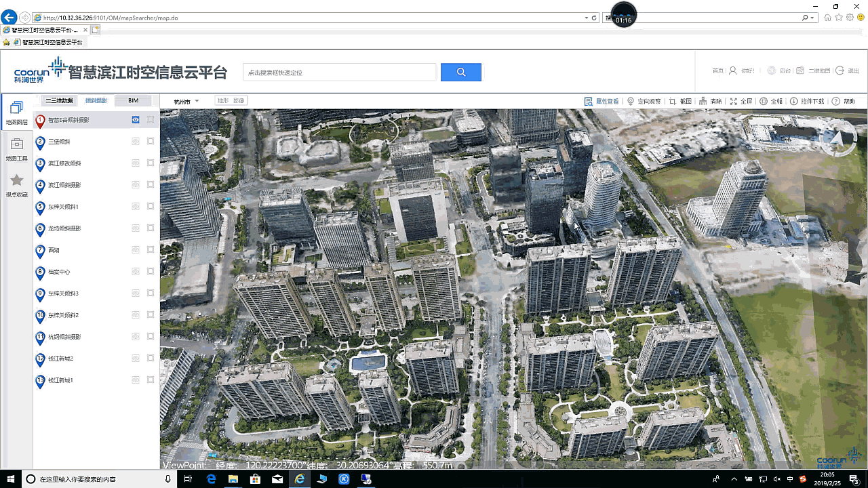Activate the 截图 screenshot tool

(680, 101)
